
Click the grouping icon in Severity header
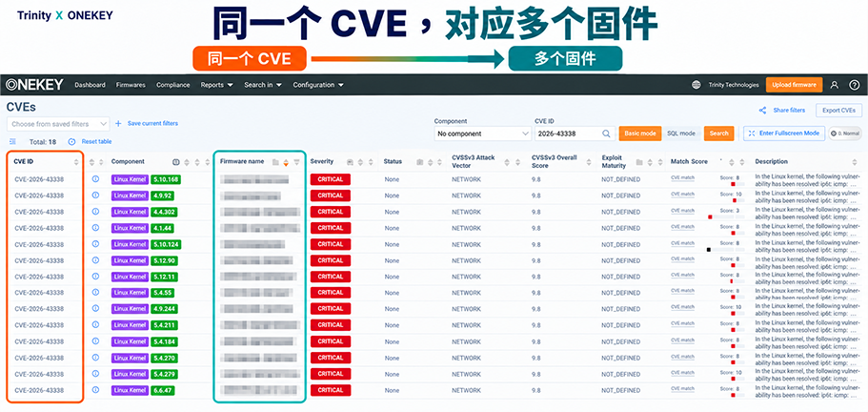pos(350,162)
